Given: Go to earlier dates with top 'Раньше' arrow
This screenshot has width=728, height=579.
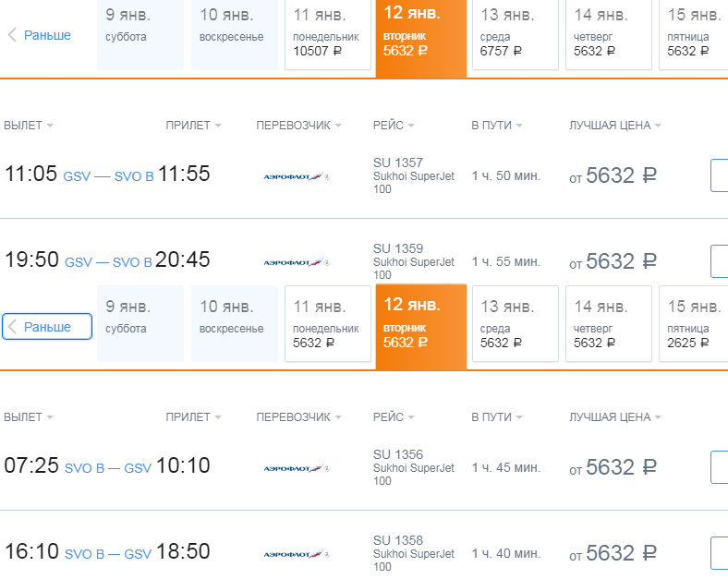Looking at the screenshot, I should (x=40, y=35).
